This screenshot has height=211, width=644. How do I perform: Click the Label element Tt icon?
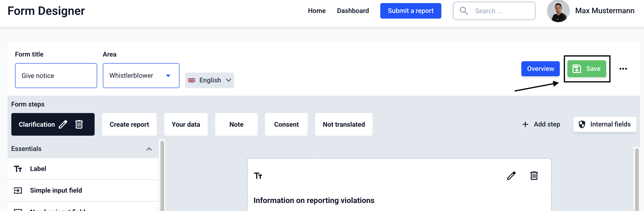pyautogui.click(x=18, y=169)
